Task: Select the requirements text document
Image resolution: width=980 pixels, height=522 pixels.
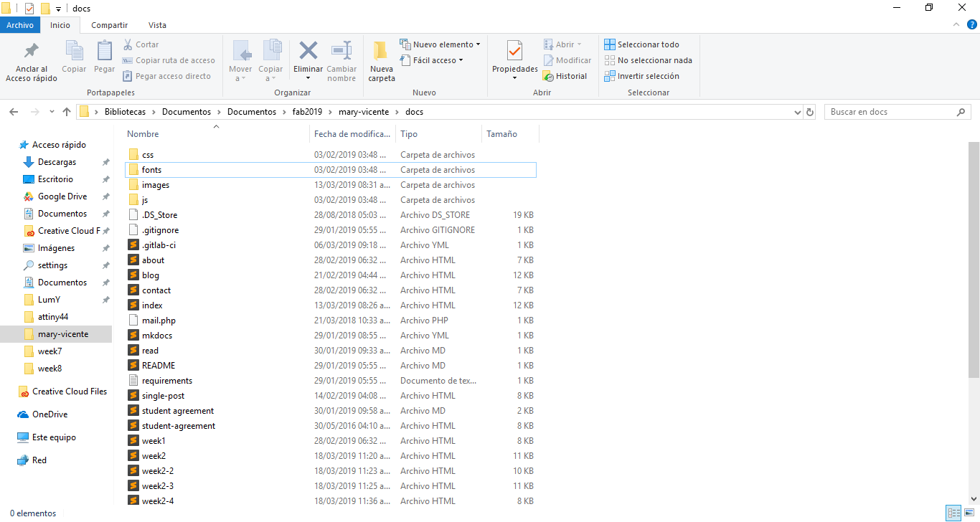Action: [330, 381]
